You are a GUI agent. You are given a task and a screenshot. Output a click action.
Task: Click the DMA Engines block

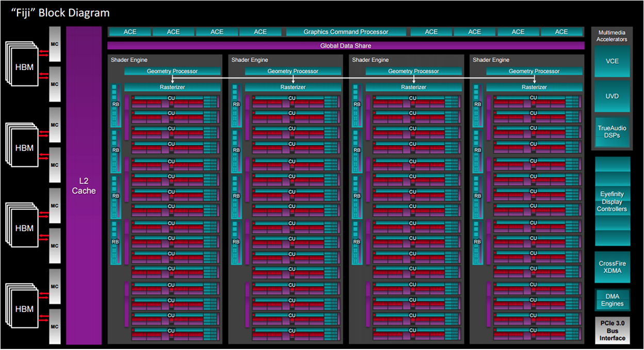point(612,300)
